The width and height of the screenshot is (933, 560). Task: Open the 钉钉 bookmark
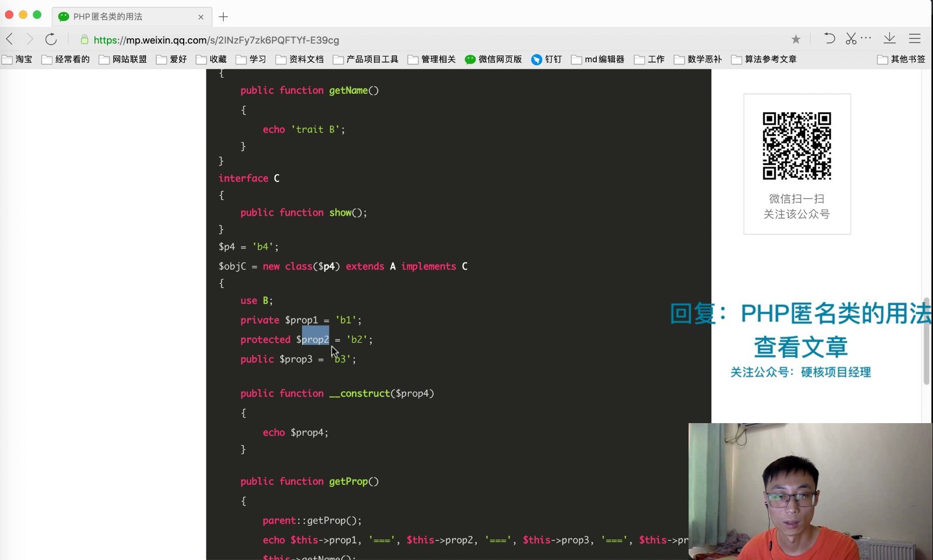547,60
